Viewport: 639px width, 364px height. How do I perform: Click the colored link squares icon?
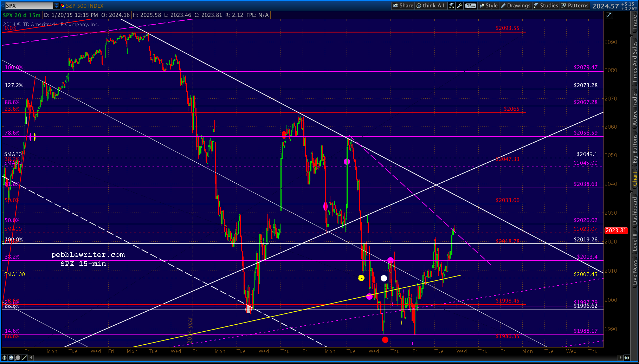click(x=63, y=6)
